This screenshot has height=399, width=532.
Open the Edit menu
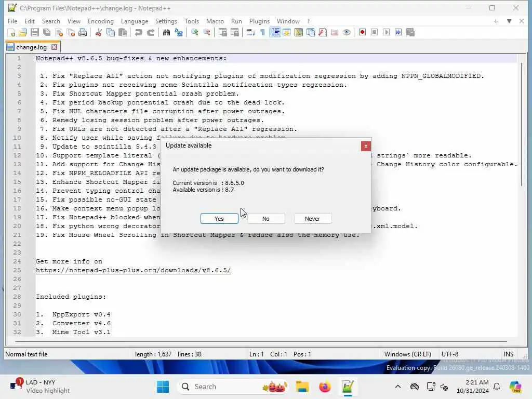tap(30, 21)
